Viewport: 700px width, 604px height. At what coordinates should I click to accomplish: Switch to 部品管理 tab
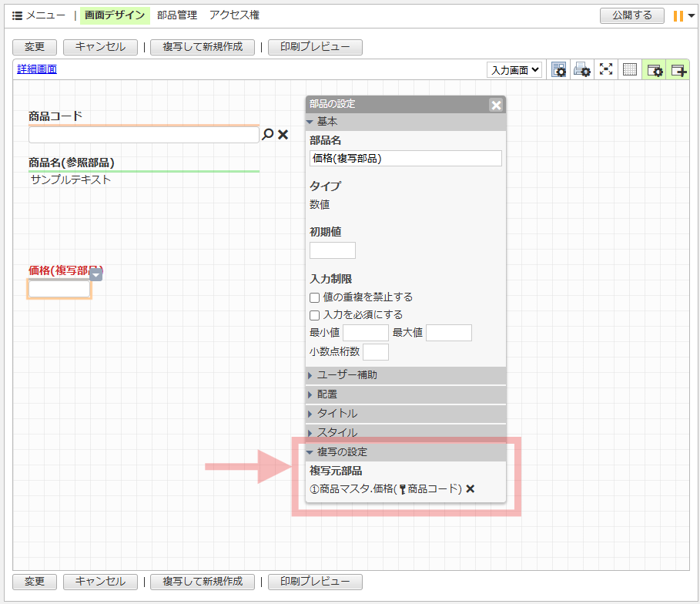pos(177,15)
